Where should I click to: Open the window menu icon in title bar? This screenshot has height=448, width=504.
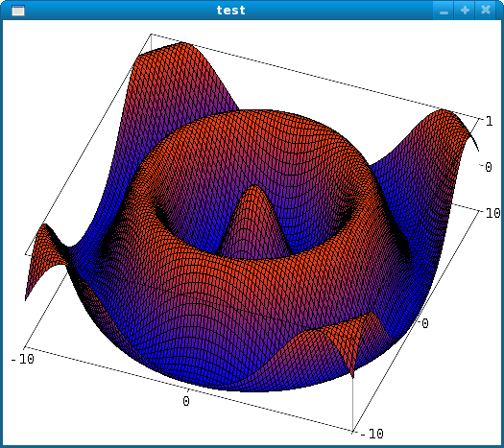pos(18,11)
